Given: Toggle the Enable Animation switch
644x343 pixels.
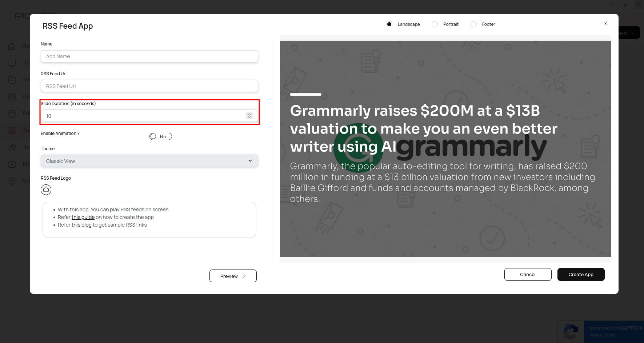Looking at the screenshot, I should pos(160,136).
